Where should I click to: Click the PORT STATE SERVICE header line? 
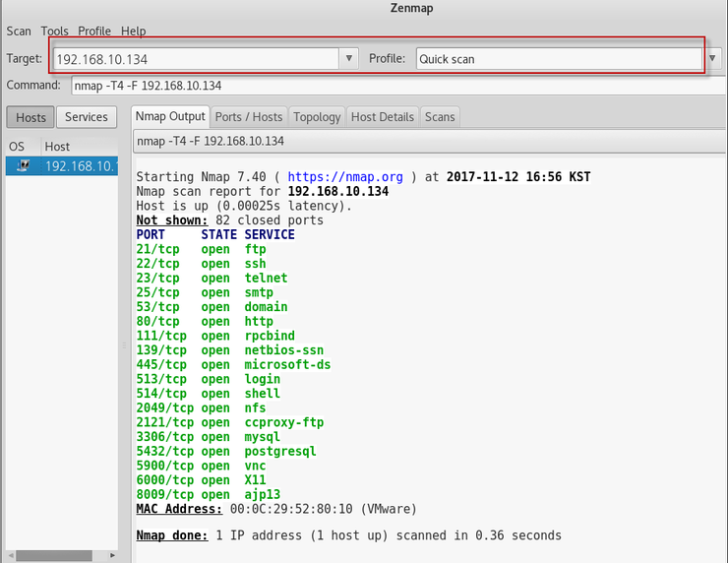pos(215,234)
